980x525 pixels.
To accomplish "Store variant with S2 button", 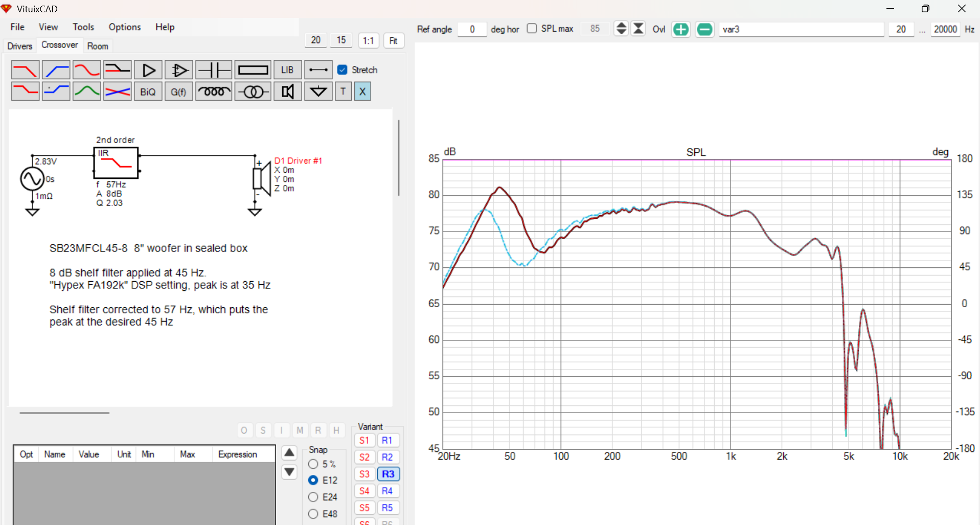I will click(x=364, y=458).
